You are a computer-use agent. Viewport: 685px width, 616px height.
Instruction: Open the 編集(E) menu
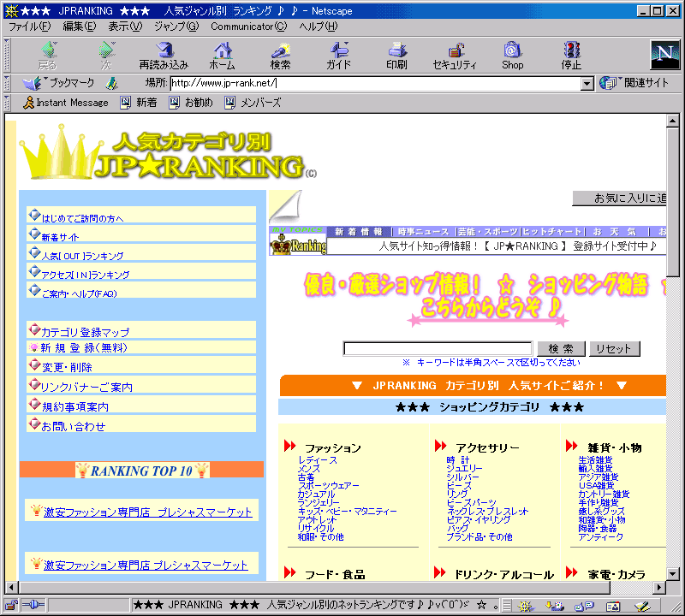(80, 27)
